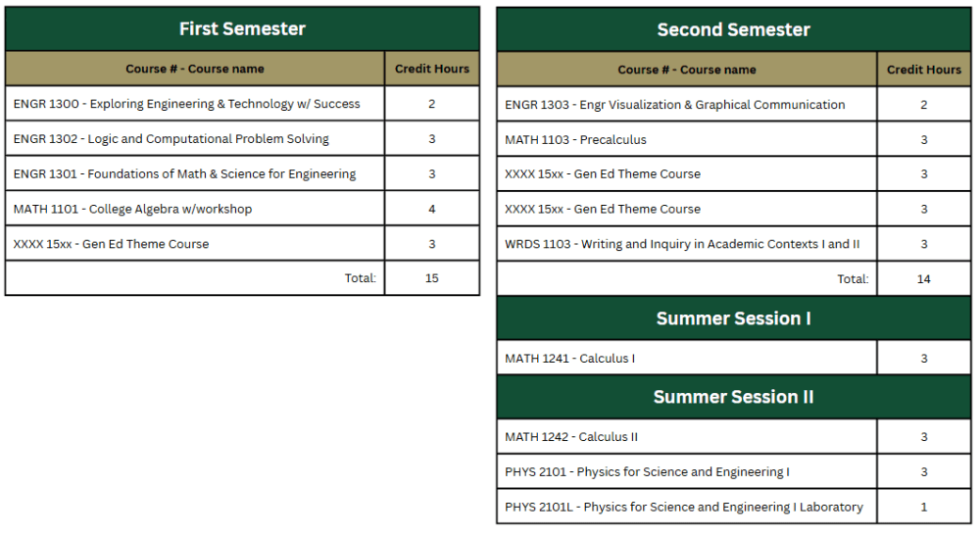Select the Summer Session II header
The image size is (980, 536).
point(733,397)
